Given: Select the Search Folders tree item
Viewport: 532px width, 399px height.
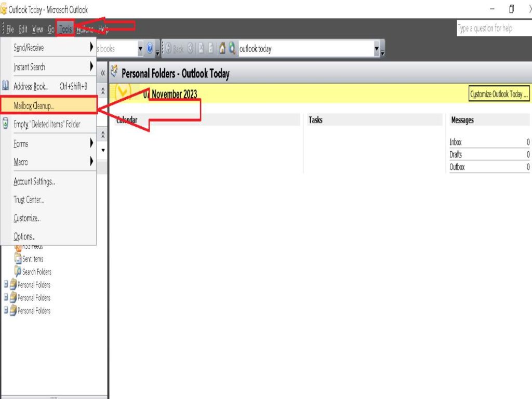Looking at the screenshot, I should pyautogui.click(x=37, y=272).
